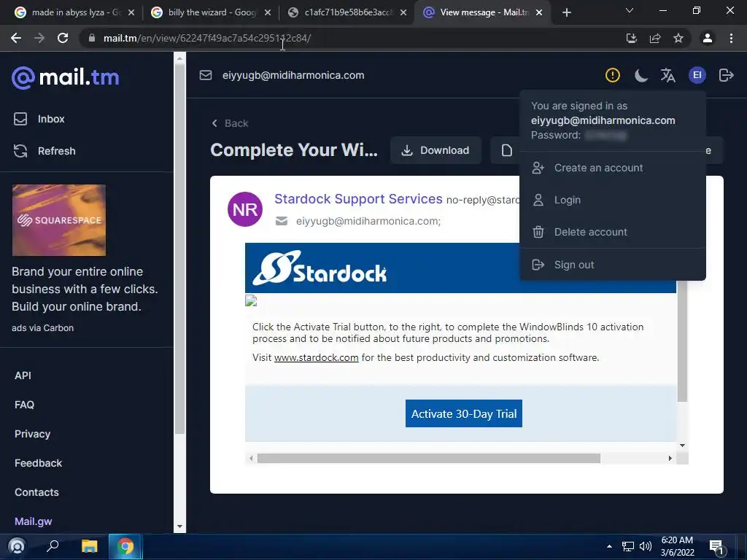The image size is (747, 560).
Task: Open Chrome three-dot menu
Action: coord(731,38)
